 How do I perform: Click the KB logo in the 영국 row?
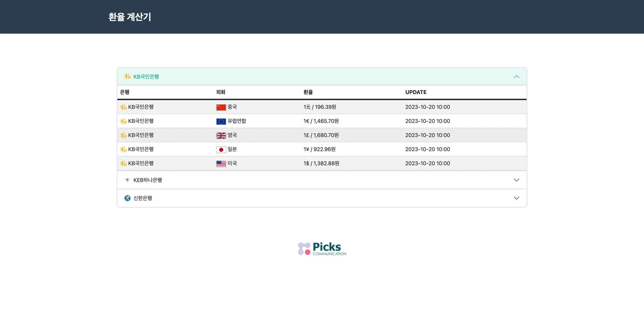tap(123, 135)
